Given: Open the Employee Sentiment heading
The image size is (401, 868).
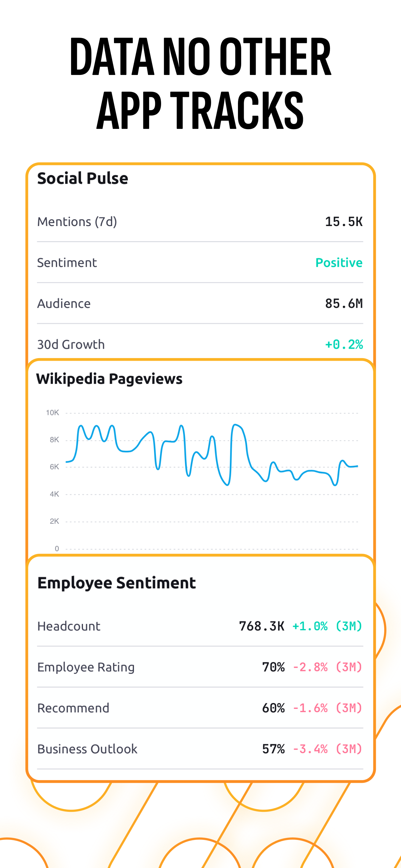Looking at the screenshot, I should tap(117, 583).
